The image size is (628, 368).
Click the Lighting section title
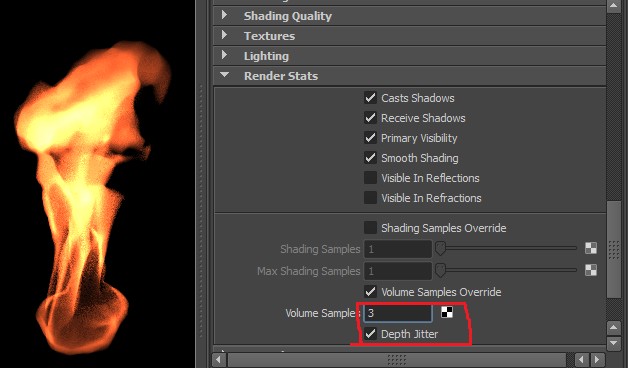(x=266, y=56)
